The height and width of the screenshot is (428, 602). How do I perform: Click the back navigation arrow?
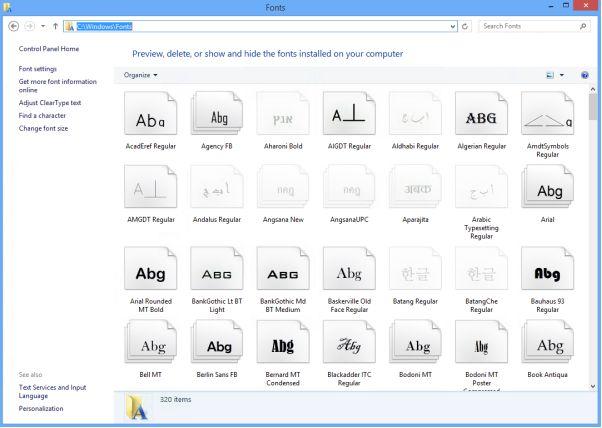point(14,26)
